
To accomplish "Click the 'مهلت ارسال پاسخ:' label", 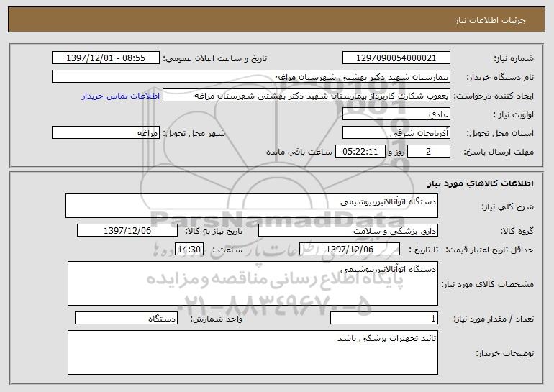I will (x=499, y=152).
